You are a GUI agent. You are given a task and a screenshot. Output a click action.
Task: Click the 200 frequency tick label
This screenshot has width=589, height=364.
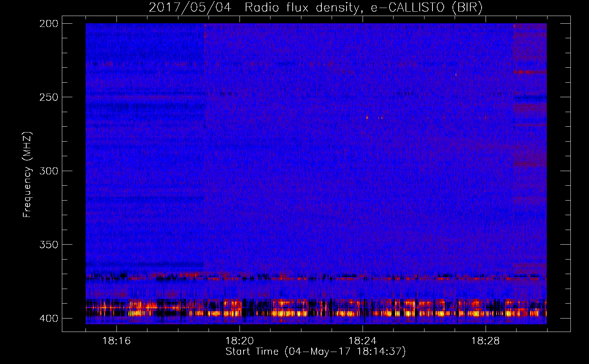(x=48, y=24)
